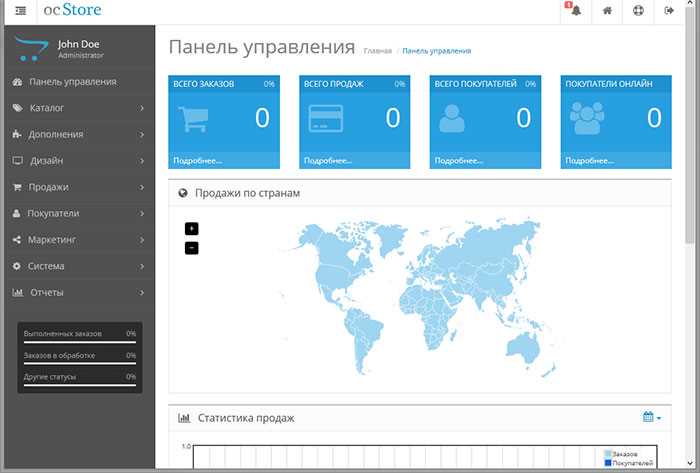Click the world map in Продажи по странам
The image size is (700, 473).
(x=420, y=298)
